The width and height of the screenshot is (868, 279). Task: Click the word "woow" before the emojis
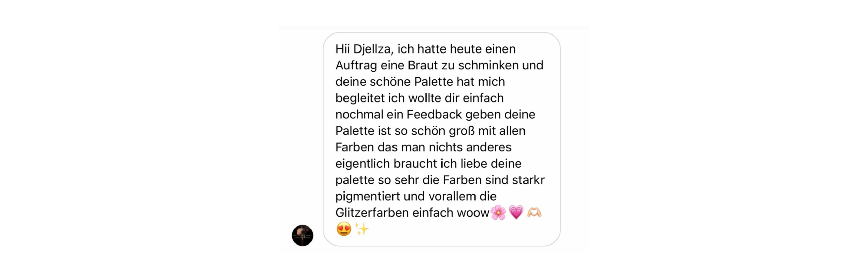[473, 213]
